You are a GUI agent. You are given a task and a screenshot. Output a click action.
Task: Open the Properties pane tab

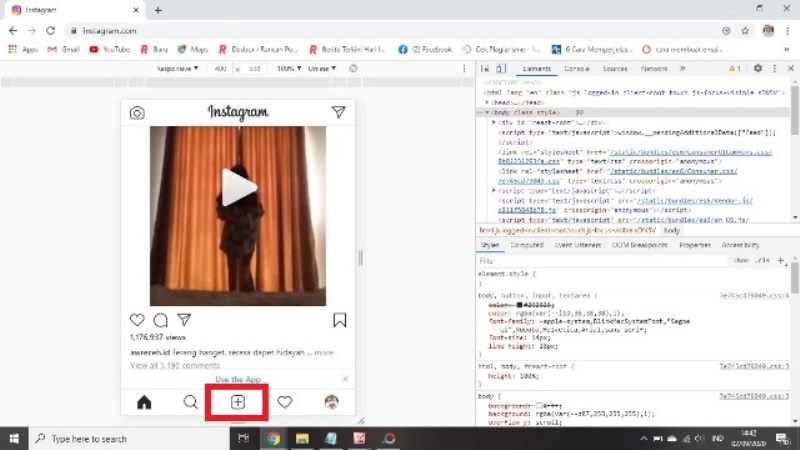click(695, 245)
